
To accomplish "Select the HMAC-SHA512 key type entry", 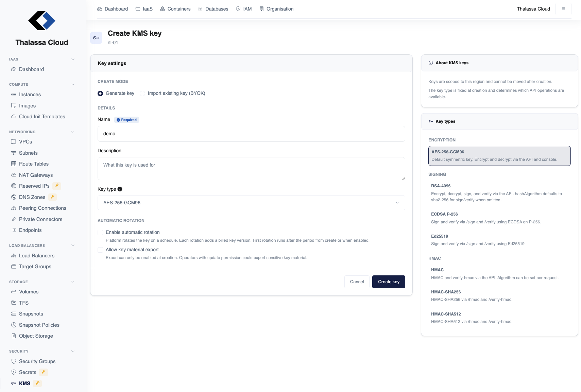I will [499, 318].
